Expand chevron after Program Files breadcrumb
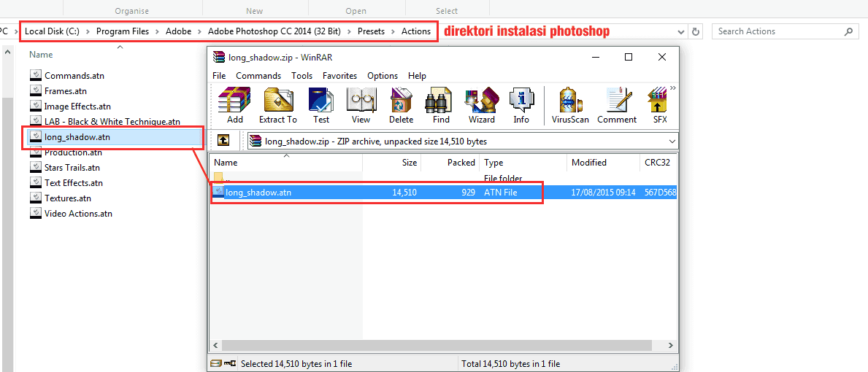The width and height of the screenshot is (868, 372). [x=157, y=31]
